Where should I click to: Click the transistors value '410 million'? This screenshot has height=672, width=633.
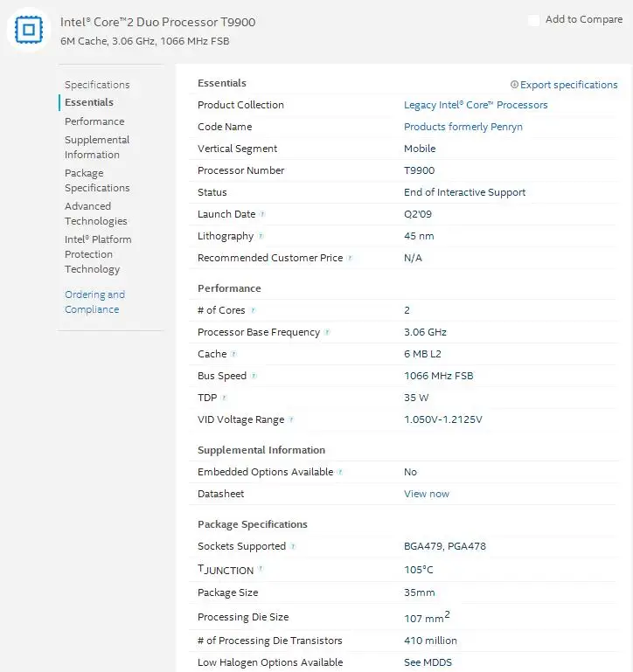click(x=430, y=641)
